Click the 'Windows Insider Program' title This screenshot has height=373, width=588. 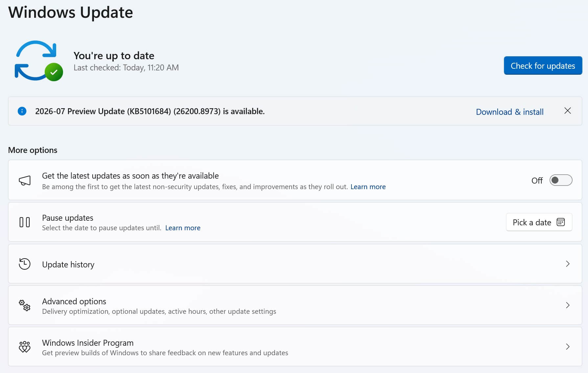pyautogui.click(x=88, y=343)
